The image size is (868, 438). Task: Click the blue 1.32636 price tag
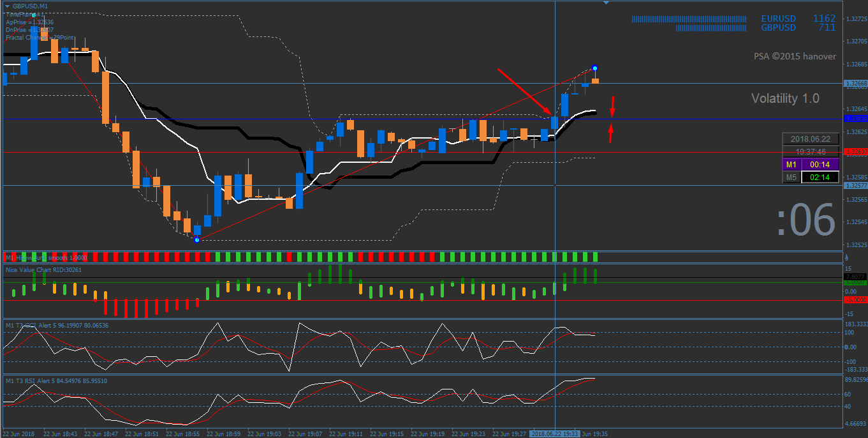tap(855, 119)
